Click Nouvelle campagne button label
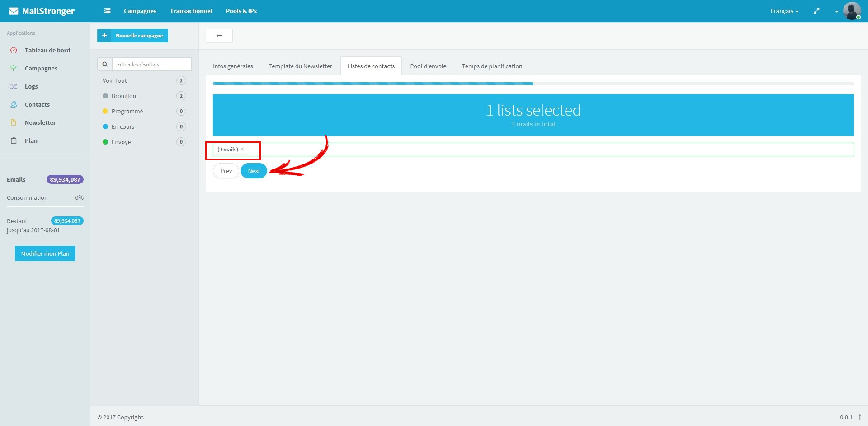The height and width of the screenshot is (426, 868). click(x=139, y=36)
